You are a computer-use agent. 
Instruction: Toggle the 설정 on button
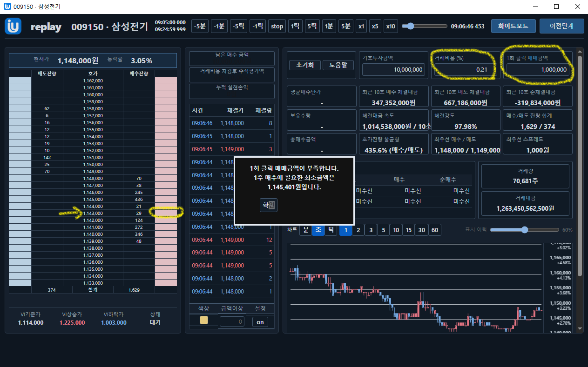pyautogui.click(x=260, y=322)
